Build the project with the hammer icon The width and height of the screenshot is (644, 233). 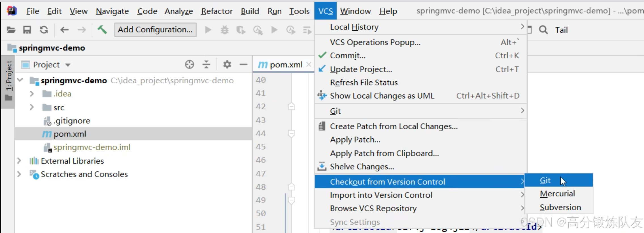tap(102, 29)
